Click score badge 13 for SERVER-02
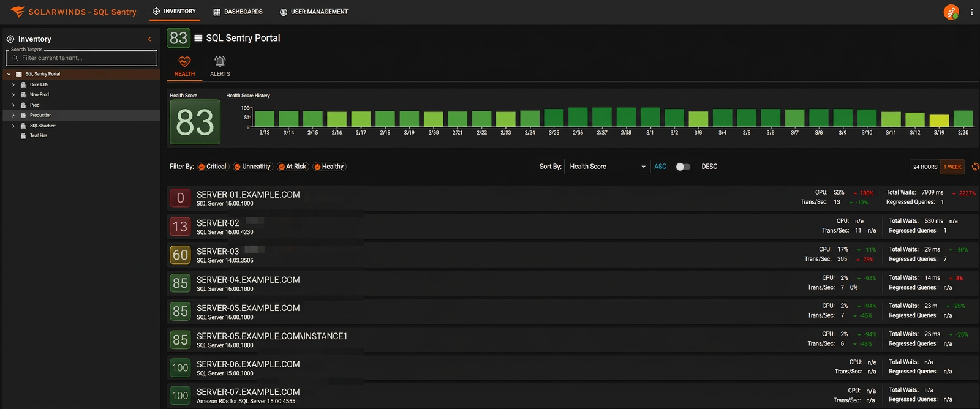 point(180,227)
